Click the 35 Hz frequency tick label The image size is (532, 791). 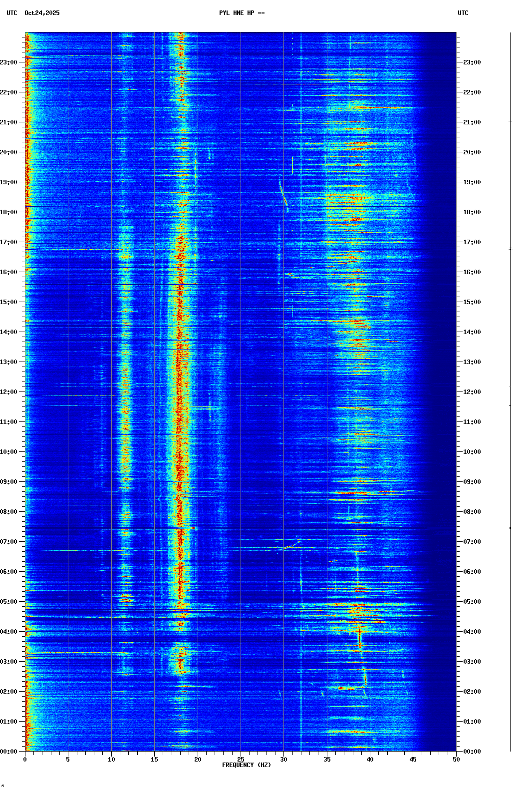tap(327, 760)
